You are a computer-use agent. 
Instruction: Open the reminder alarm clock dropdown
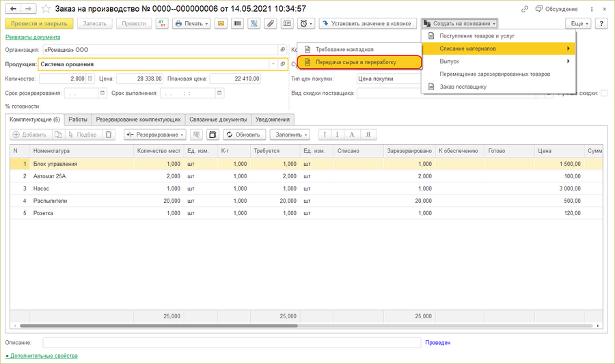point(306,23)
